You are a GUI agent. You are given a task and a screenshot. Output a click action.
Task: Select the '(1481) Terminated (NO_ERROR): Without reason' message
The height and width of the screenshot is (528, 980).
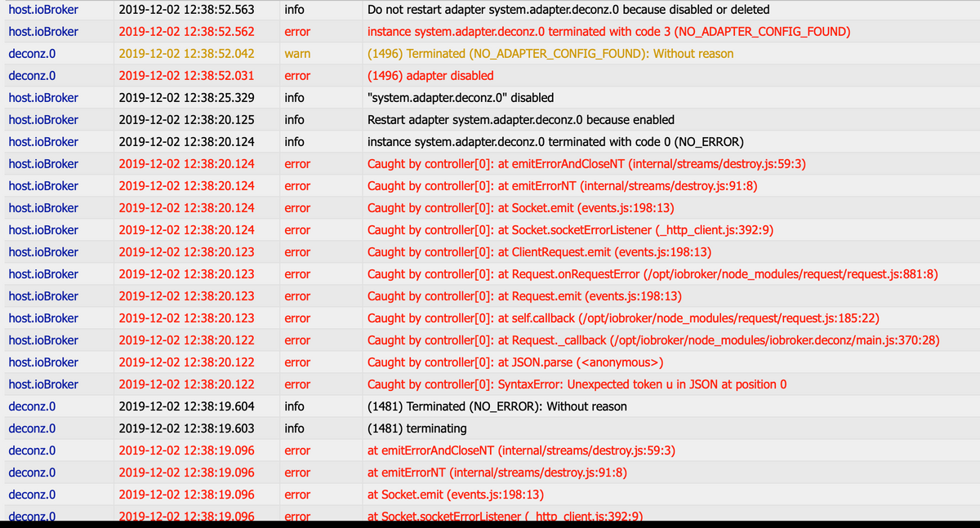[x=497, y=406]
